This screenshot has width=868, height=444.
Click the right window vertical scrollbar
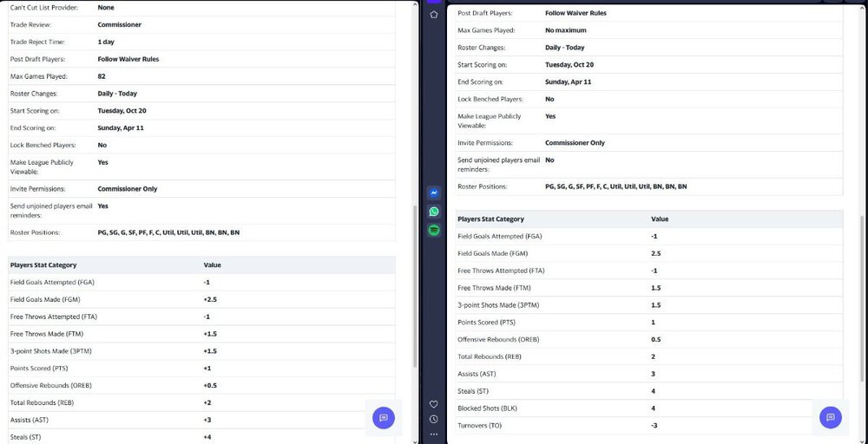pyautogui.click(x=862, y=298)
